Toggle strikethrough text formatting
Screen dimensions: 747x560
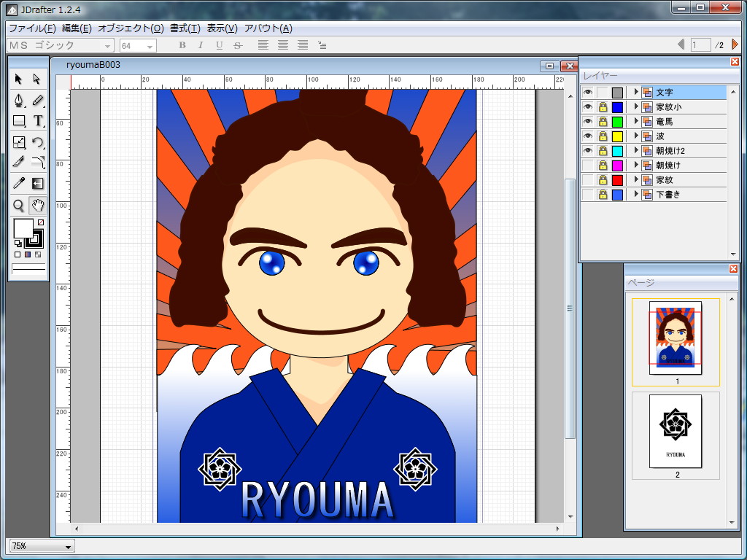tap(238, 45)
